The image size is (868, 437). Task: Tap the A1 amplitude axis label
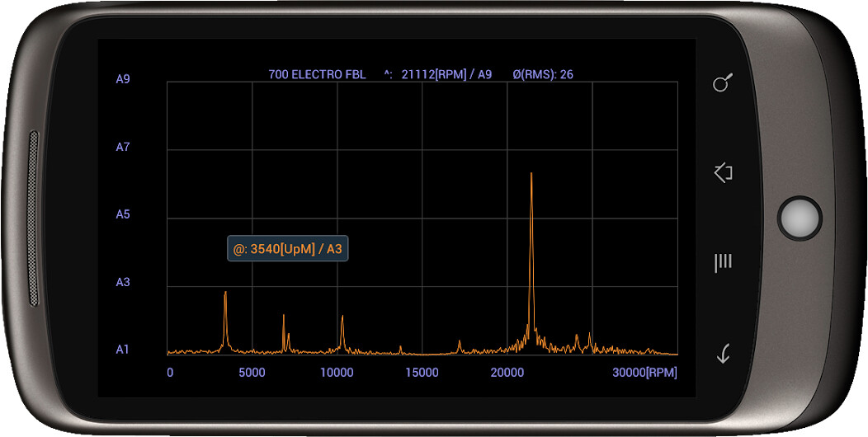click(123, 350)
